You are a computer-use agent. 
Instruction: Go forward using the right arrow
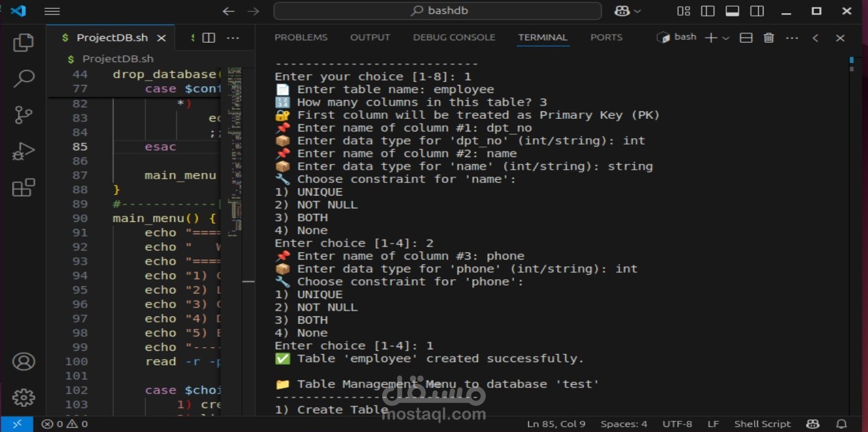pos(253,11)
